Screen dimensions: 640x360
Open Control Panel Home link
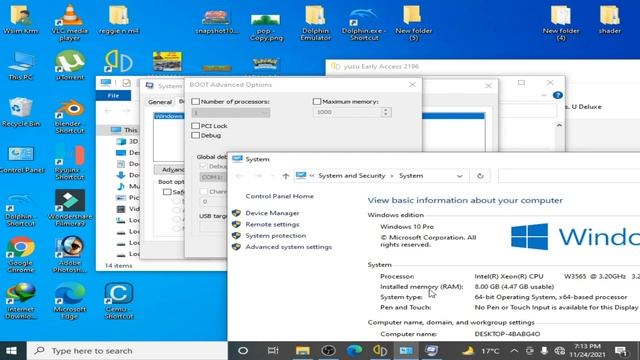(280, 196)
